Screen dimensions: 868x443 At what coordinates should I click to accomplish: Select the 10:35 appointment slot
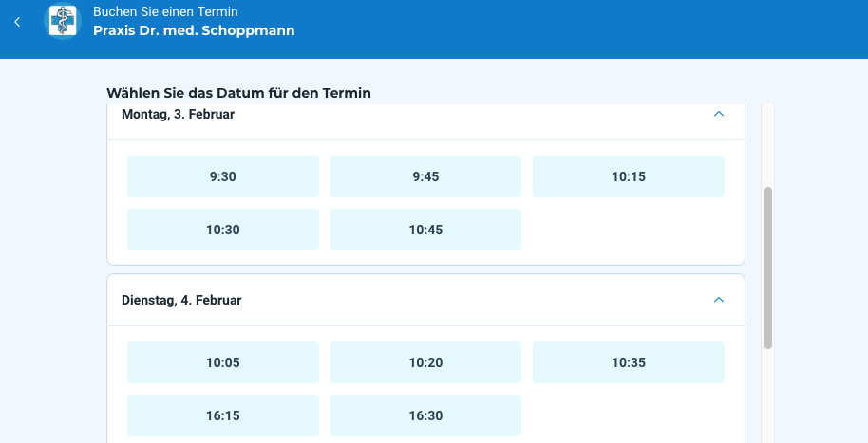628,362
